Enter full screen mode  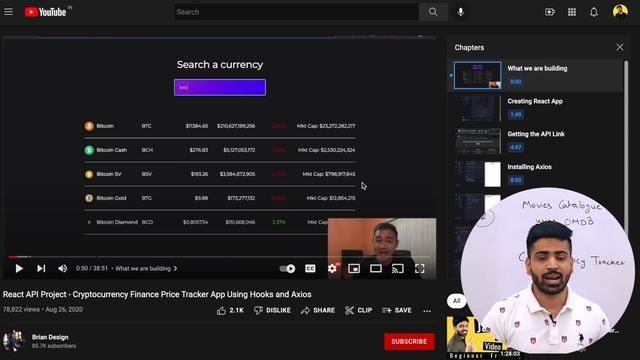420,268
